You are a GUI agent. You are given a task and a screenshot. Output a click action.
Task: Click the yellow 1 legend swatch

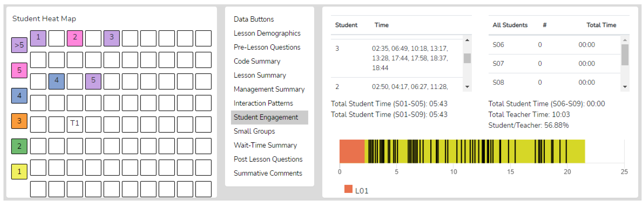point(19,171)
